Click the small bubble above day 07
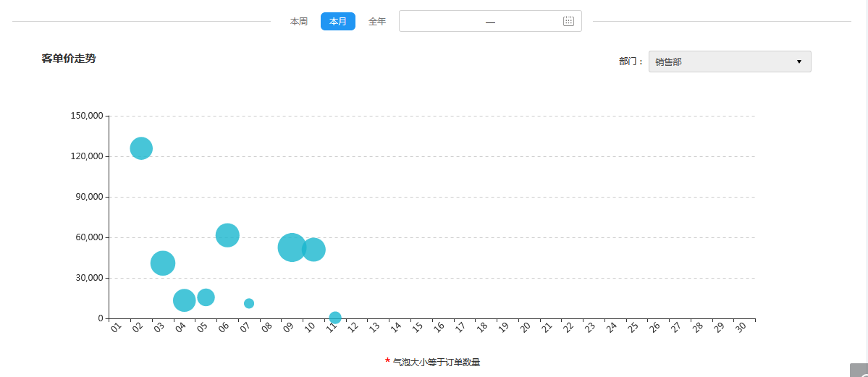868x377 pixels. tap(249, 303)
